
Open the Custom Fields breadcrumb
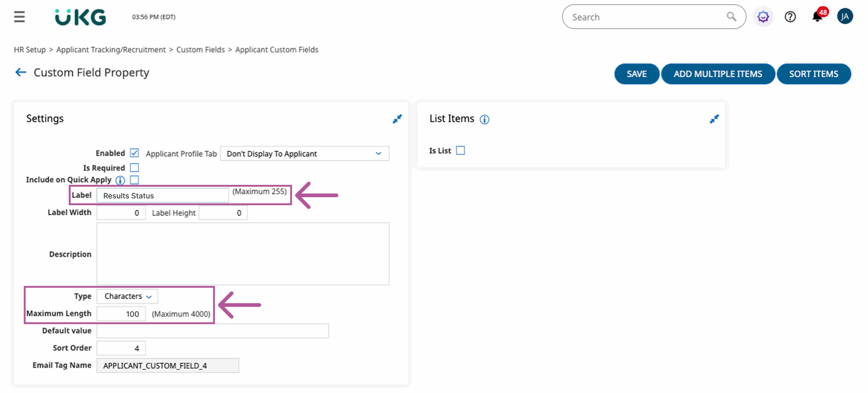tap(200, 50)
